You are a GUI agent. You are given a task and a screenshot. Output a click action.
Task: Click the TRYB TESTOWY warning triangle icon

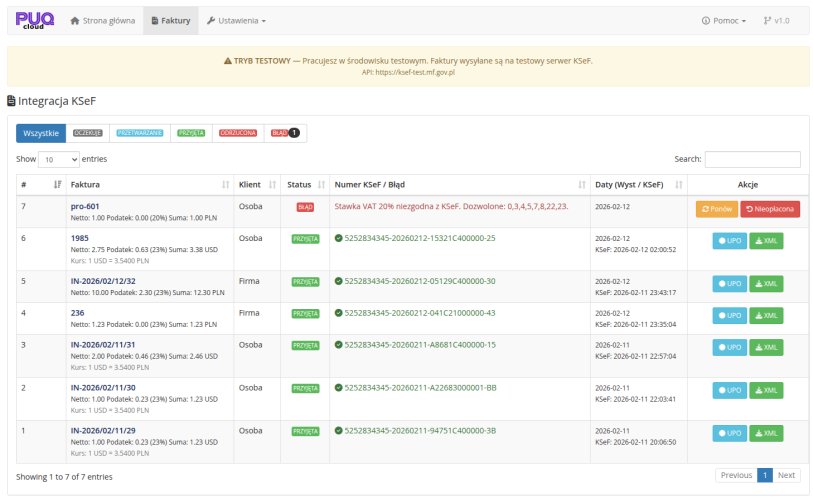[228, 61]
